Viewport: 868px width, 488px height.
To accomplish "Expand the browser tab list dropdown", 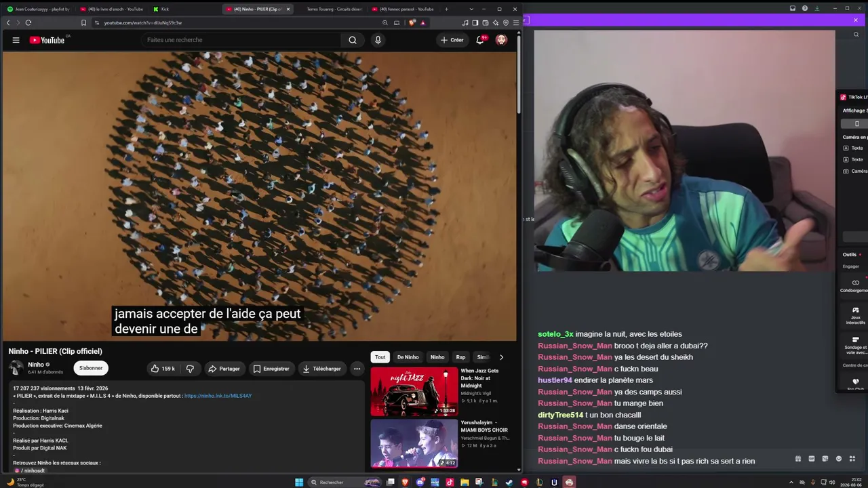I will (x=471, y=9).
